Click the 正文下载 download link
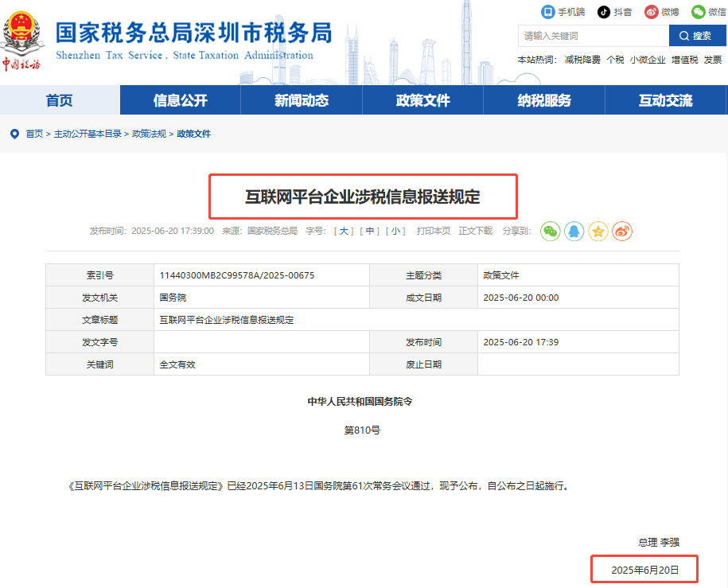This screenshot has width=728, height=588. pyautogui.click(x=475, y=231)
